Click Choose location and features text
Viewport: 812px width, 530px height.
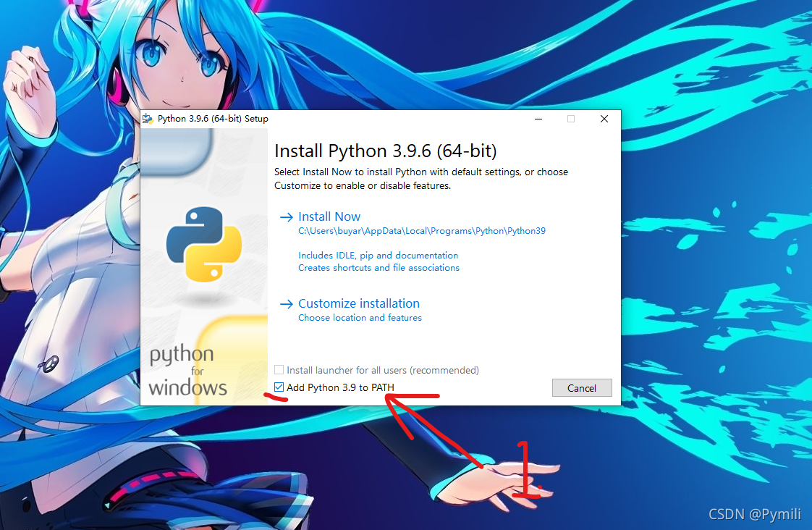click(360, 317)
